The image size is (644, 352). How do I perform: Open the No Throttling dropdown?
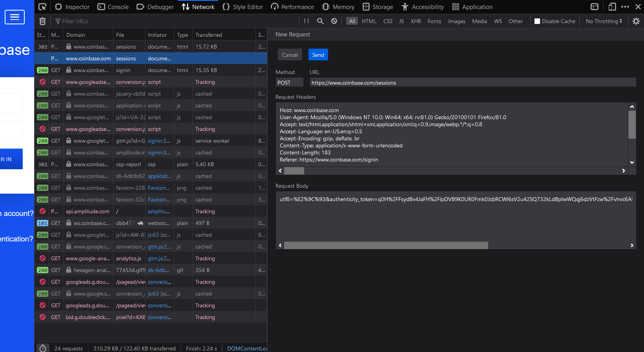click(604, 21)
